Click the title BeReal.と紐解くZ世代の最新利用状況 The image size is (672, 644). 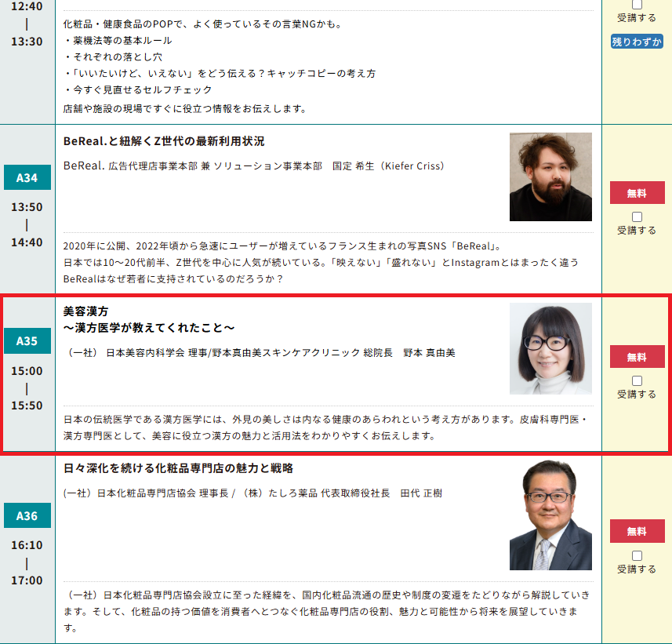coord(164,141)
